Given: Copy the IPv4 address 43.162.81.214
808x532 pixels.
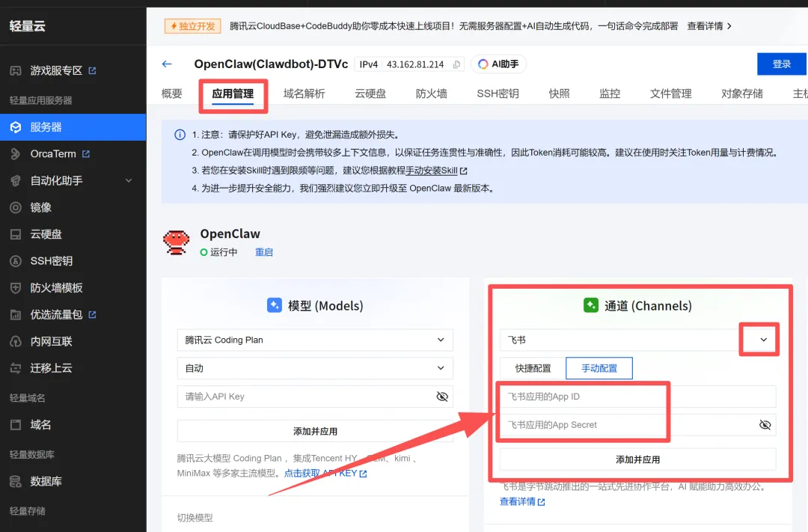Looking at the screenshot, I should 456,64.
